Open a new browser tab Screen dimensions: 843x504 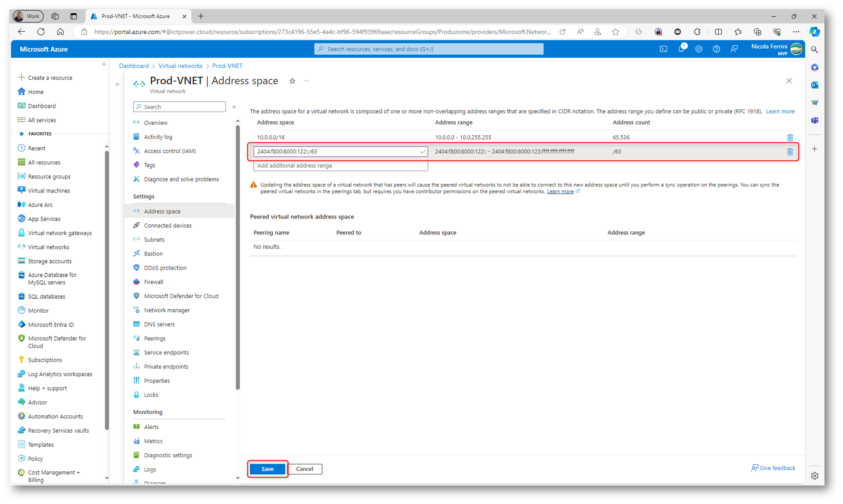[201, 16]
